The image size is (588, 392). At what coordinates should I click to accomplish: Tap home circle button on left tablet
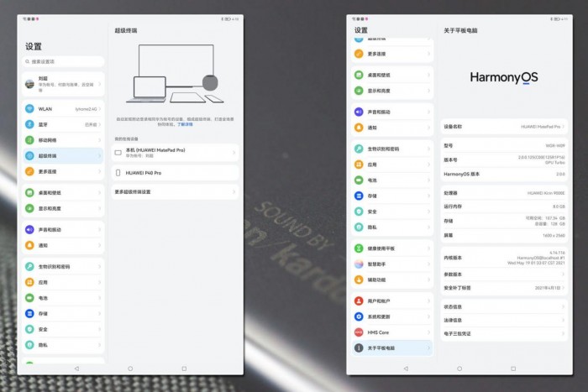130,368
